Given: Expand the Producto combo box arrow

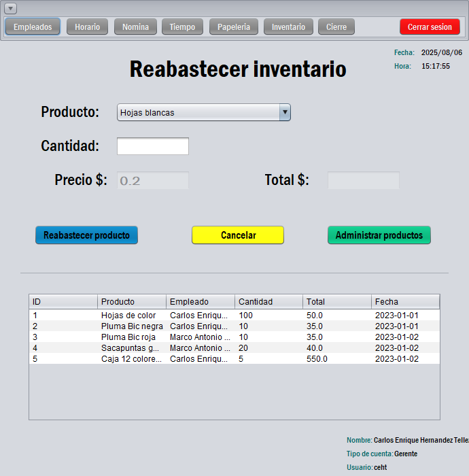Looking at the screenshot, I should point(285,112).
